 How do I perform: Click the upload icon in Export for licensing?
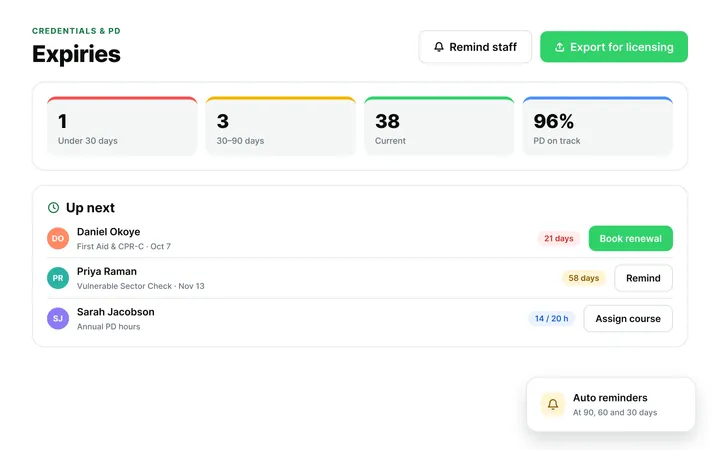[559, 47]
